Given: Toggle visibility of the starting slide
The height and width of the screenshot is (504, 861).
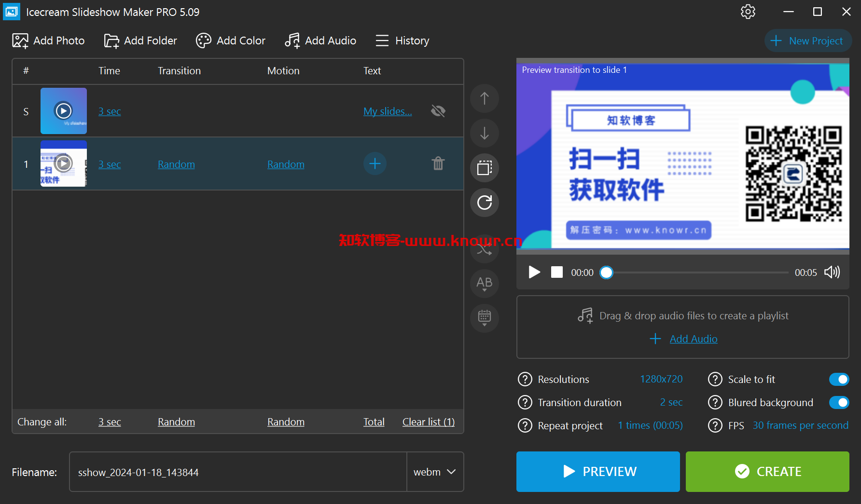Looking at the screenshot, I should (438, 111).
